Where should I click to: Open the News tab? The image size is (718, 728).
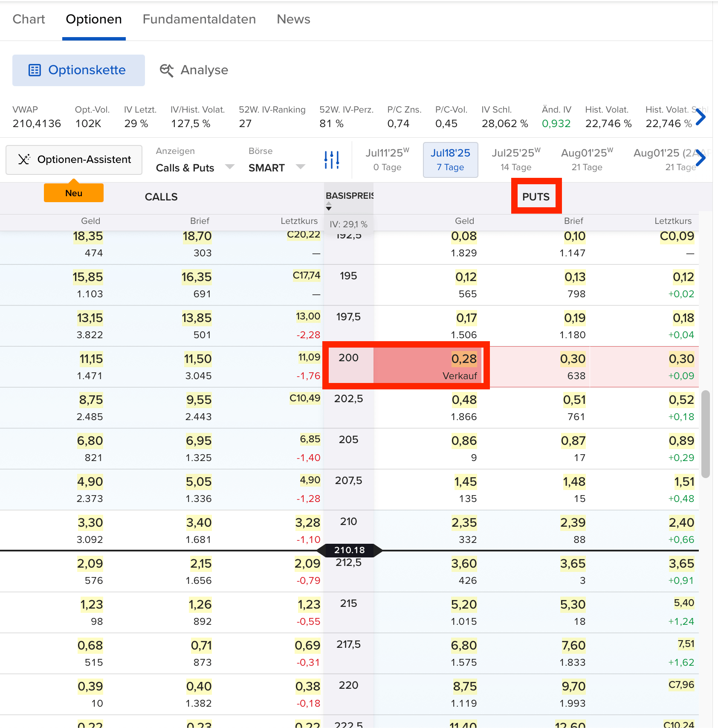tap(293, 19)
